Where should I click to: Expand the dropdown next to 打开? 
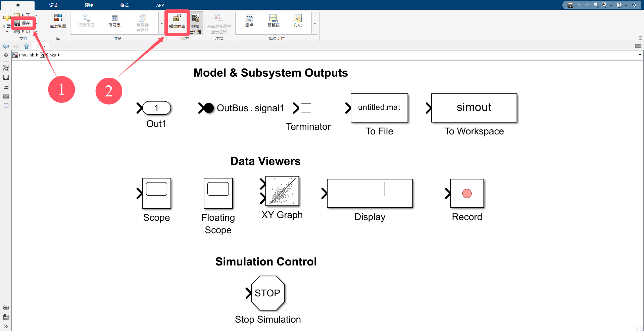pos(36,15)
